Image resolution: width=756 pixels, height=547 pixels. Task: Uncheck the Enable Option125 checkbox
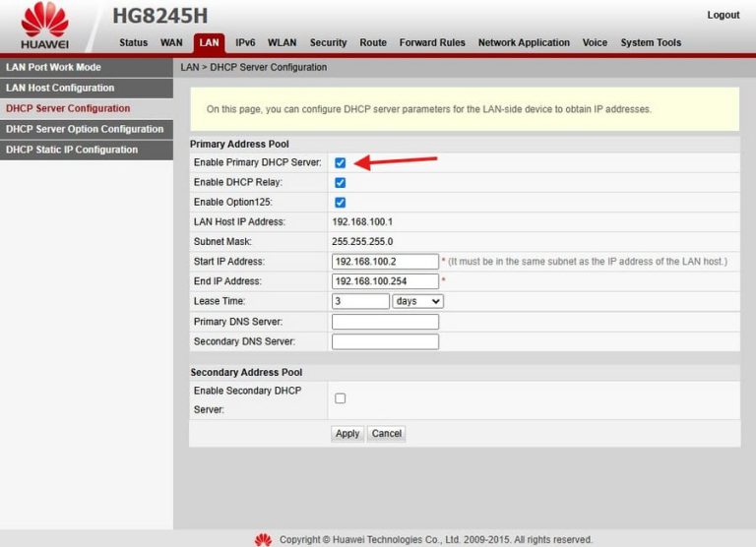tap(340, 203)
